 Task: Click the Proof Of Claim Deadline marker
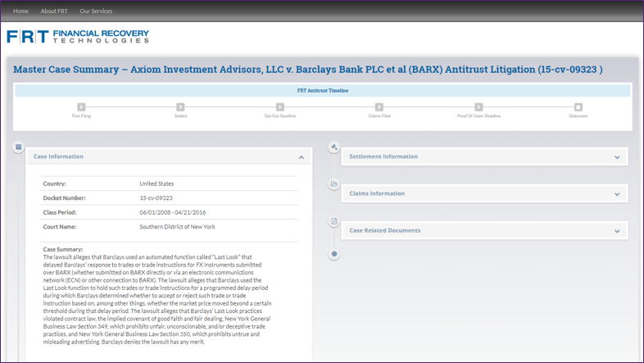click(478, 107)
